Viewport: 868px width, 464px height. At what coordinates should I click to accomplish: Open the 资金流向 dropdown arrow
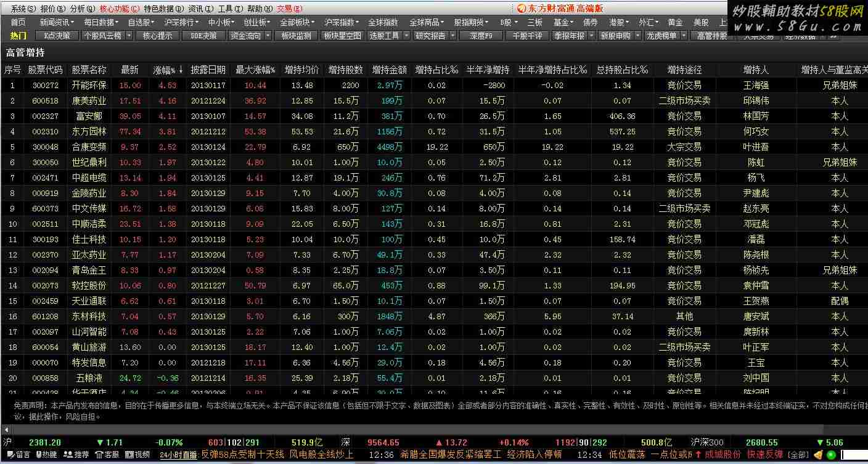[267, 36]
